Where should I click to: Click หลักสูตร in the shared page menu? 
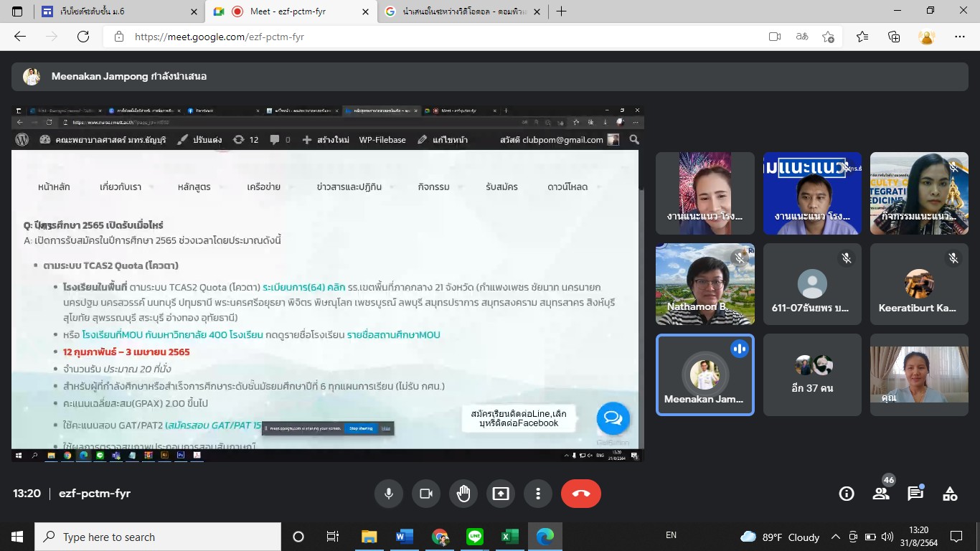[x=194, y=187]
